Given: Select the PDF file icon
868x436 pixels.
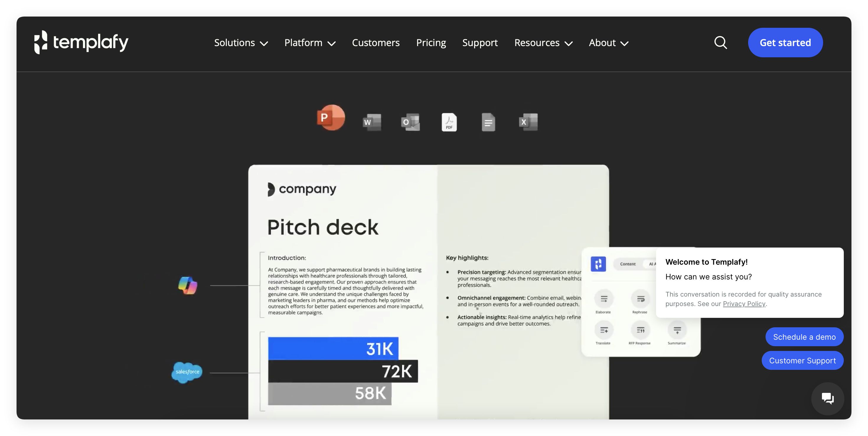Looking at the screenshot, I should [449, 122].
